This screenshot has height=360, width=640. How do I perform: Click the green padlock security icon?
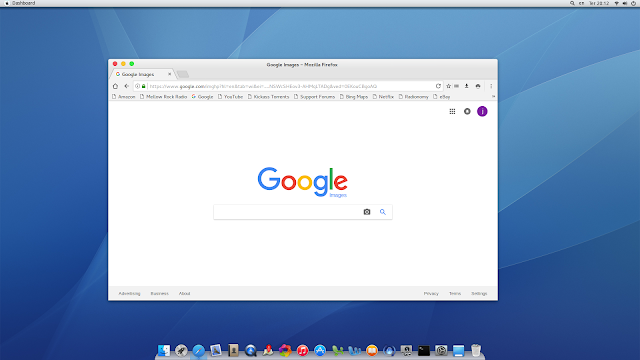(143, 86)
